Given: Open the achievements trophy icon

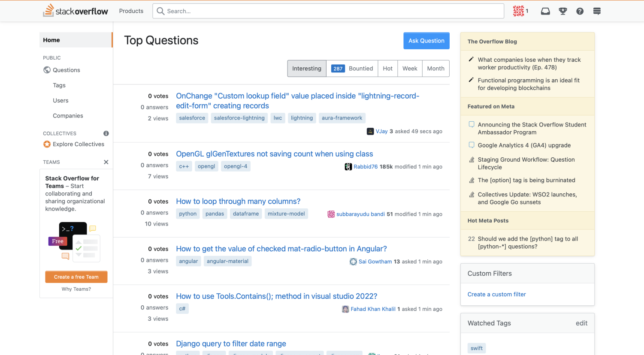Looking at the screenshot, I should point(563,11).
